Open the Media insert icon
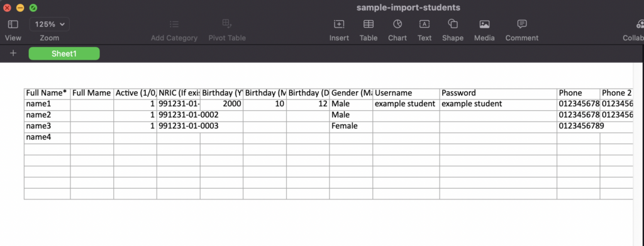Image resolution: width=644 pixels, height=246 pixels. point(484,25)
